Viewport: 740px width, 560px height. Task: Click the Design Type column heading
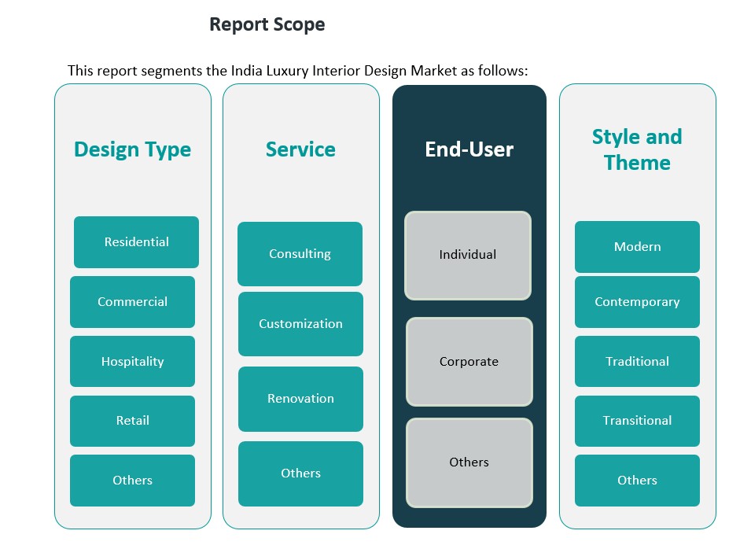click(132, 149)
